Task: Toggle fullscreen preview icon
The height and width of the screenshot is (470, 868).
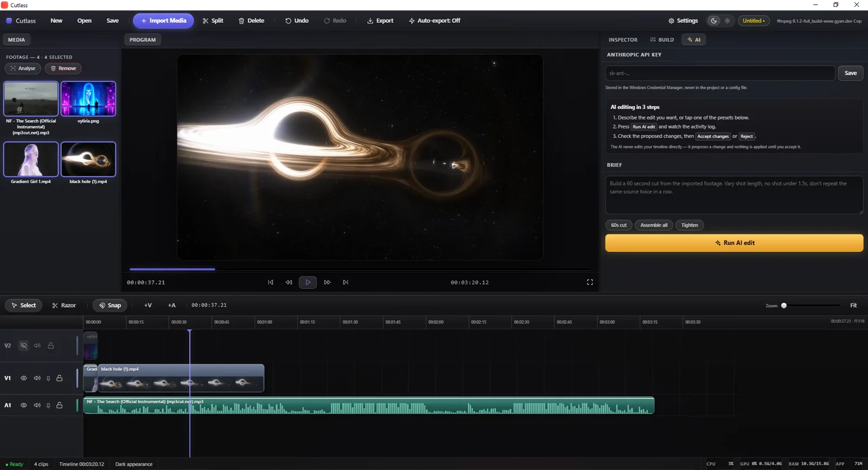Action: coord(590,282)
